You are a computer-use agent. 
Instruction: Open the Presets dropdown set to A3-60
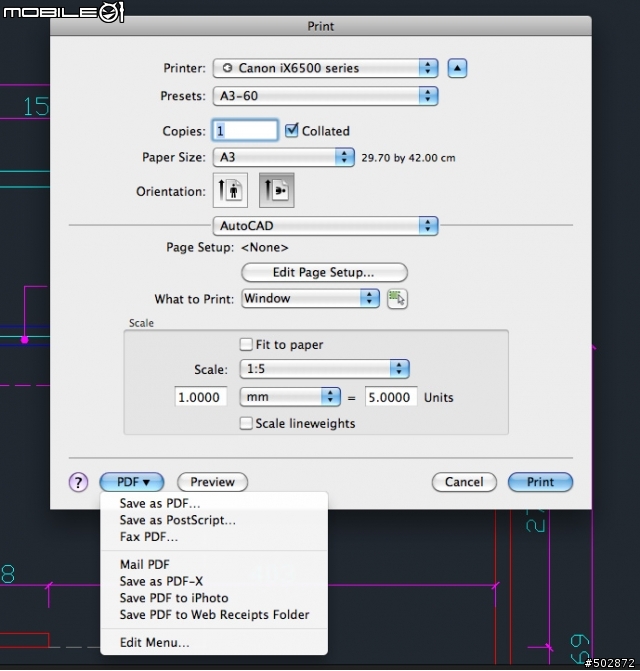point(325,96)
